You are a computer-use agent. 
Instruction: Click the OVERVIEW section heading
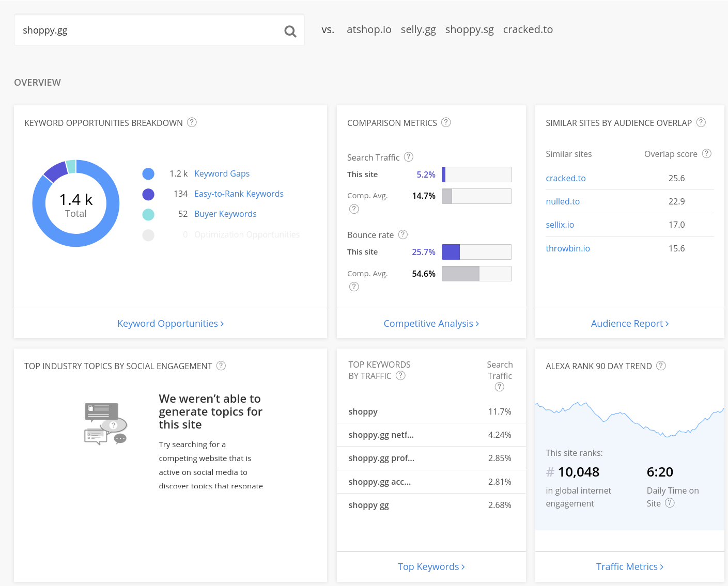37,83
